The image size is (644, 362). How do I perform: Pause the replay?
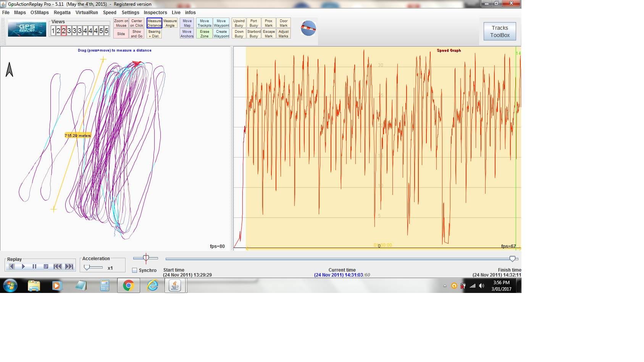pos(34,267)
